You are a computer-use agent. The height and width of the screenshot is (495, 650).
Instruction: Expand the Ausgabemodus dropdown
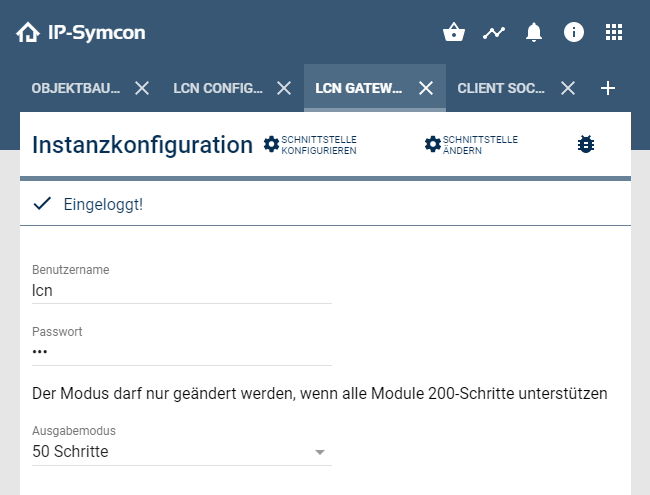tap(181, 452)
